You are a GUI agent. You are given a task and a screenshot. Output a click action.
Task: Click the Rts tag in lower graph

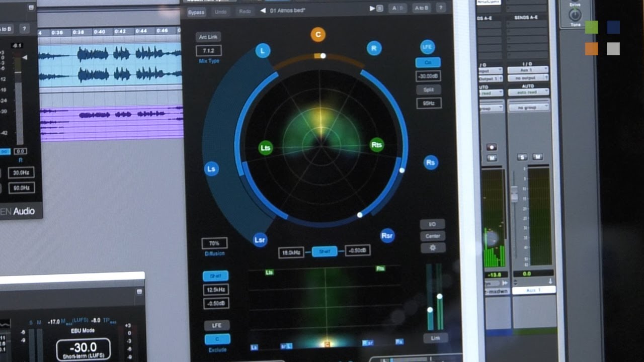pyautogui.click(x=380, y=268)
